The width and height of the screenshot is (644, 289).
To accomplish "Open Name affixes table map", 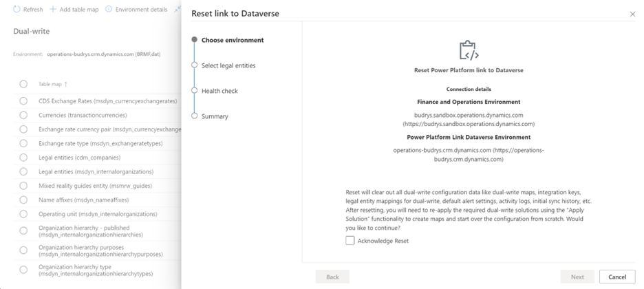I will point(84,200).
